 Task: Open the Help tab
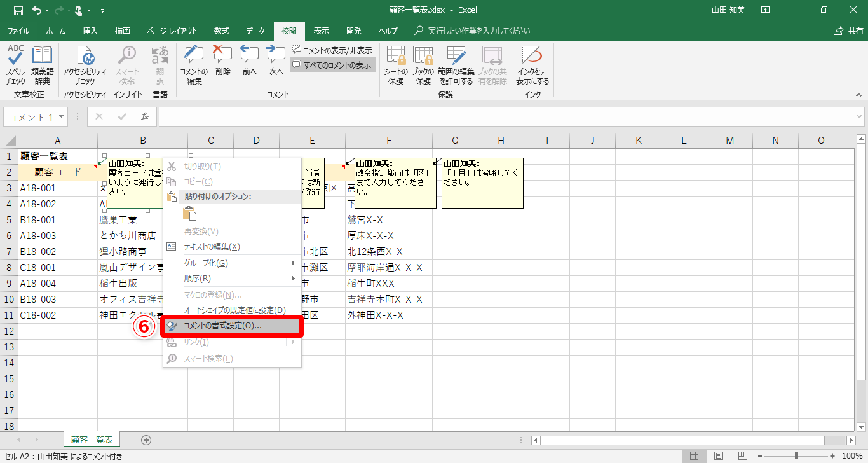(388, 31)
